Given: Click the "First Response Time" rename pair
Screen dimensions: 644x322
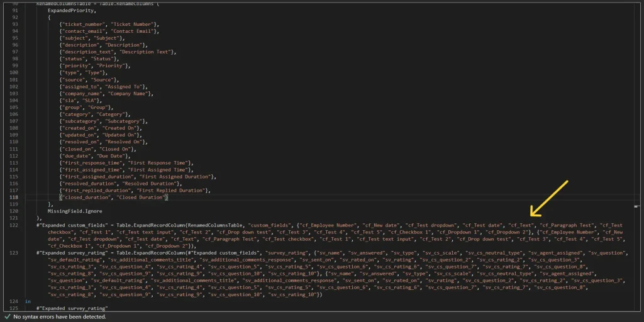Looking at the screenshot, I should (126, 163).
